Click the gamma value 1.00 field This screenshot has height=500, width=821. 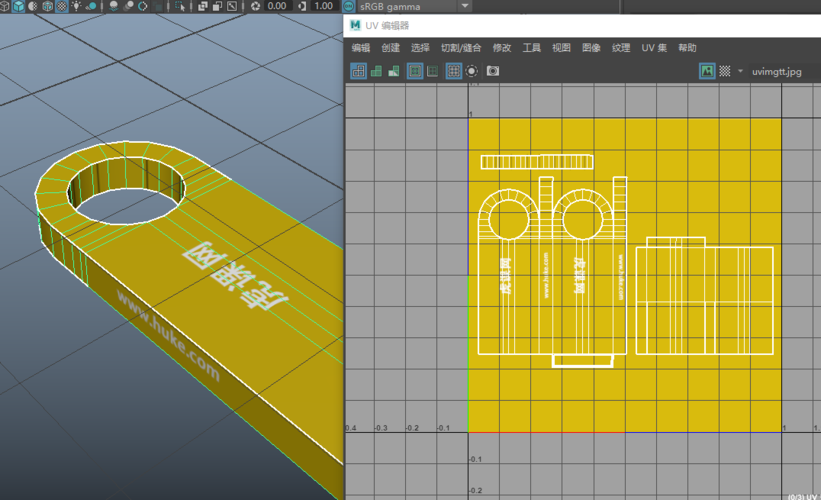coord(324,6)
